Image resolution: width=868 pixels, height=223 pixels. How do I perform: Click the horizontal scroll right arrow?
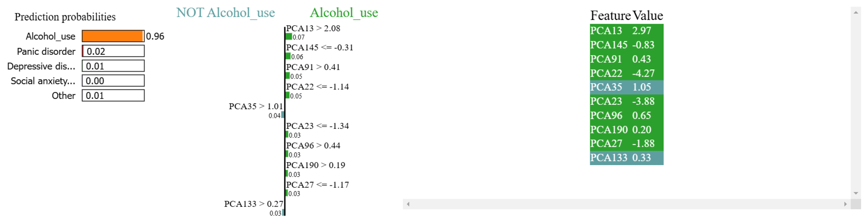click(845, 204)
